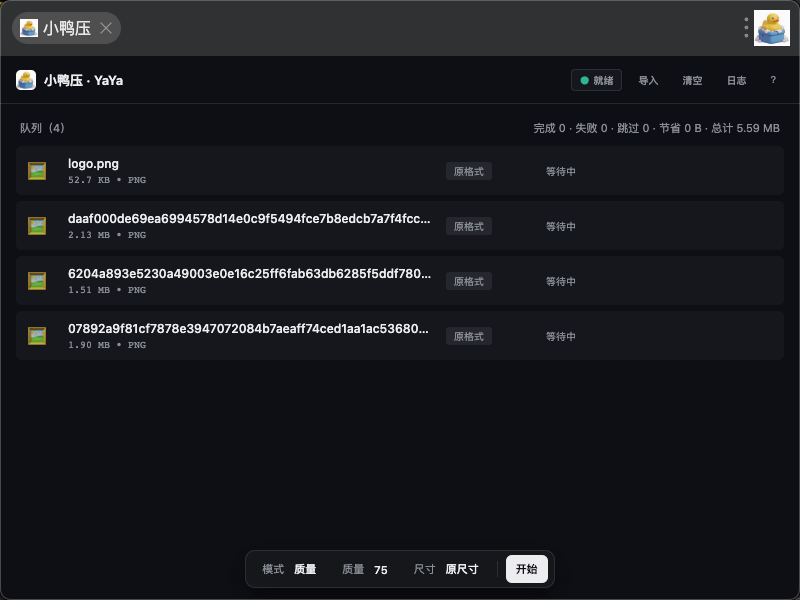Click the image icon for logo.png

click(x=37, y=171)
